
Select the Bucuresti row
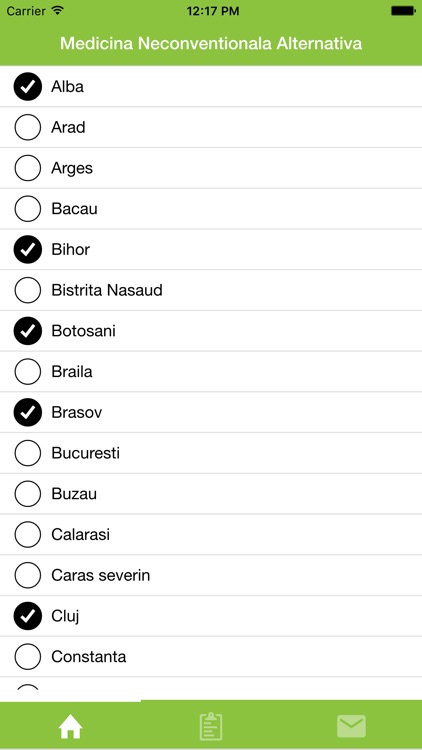click(211, 453)
